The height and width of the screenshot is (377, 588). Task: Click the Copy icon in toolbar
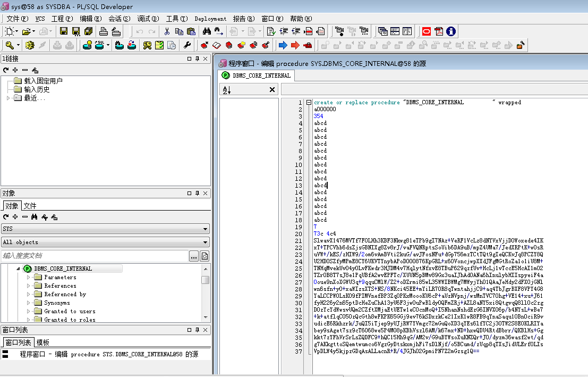tap(179, 31)
